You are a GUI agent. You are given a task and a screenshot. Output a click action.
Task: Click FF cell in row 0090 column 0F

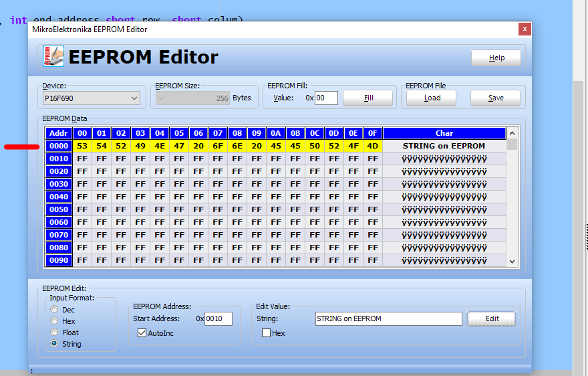[x=373, y=260]
